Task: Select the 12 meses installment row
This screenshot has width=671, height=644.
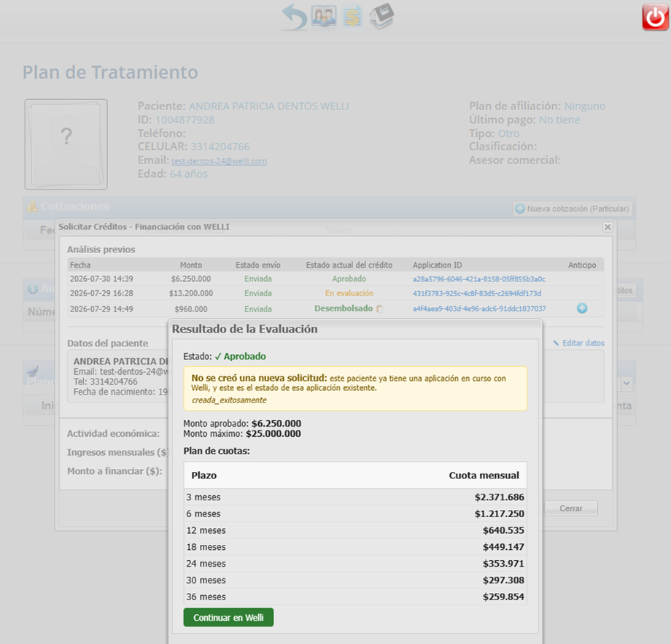Action: 355,530
